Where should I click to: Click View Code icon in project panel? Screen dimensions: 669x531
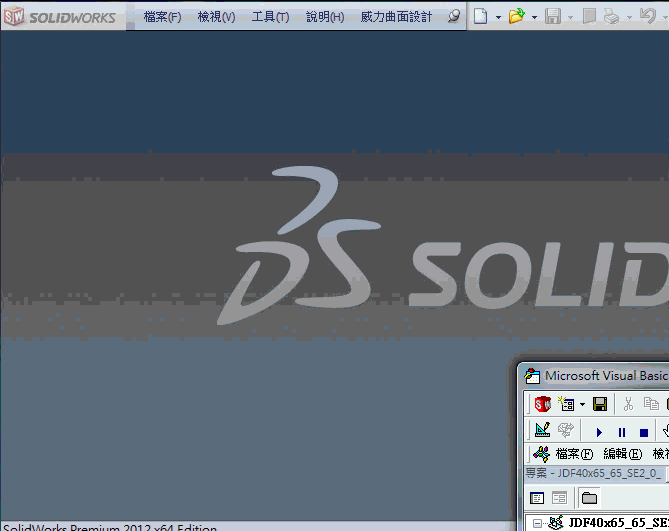(537, 498)
